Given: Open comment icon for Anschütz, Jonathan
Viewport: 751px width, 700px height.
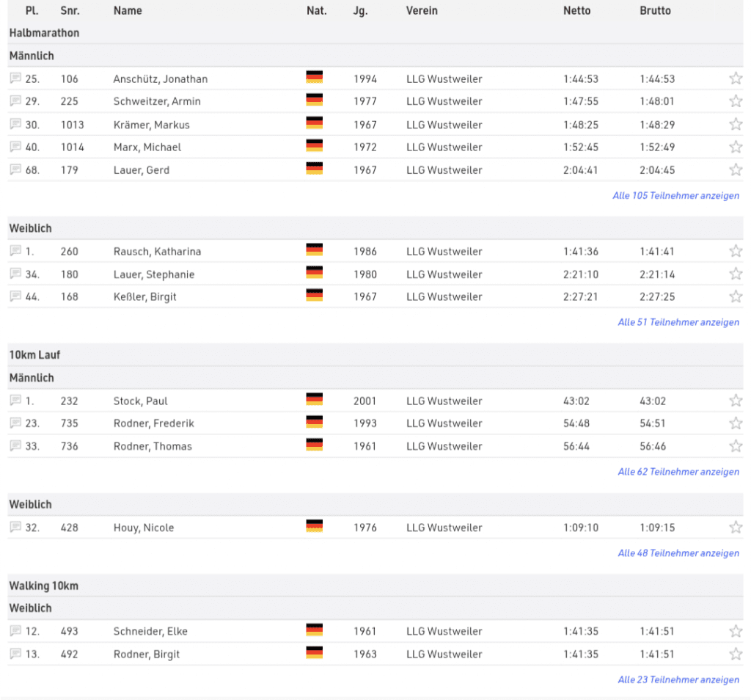Looking at the screenshot, I should [x=15, y=79].
